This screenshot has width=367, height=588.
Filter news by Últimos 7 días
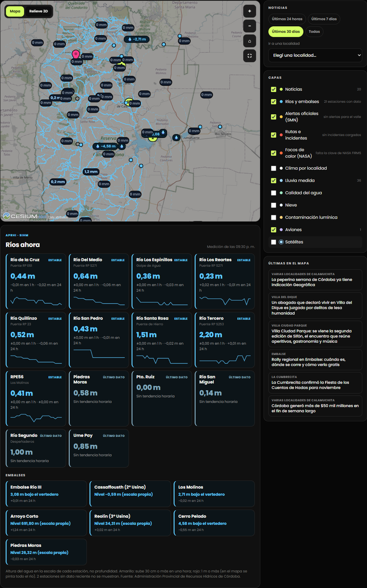point(324,19)
